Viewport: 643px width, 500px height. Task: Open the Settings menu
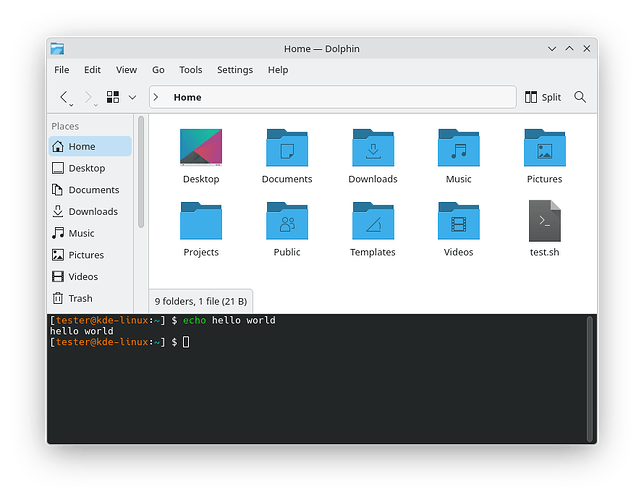[235, 70]
